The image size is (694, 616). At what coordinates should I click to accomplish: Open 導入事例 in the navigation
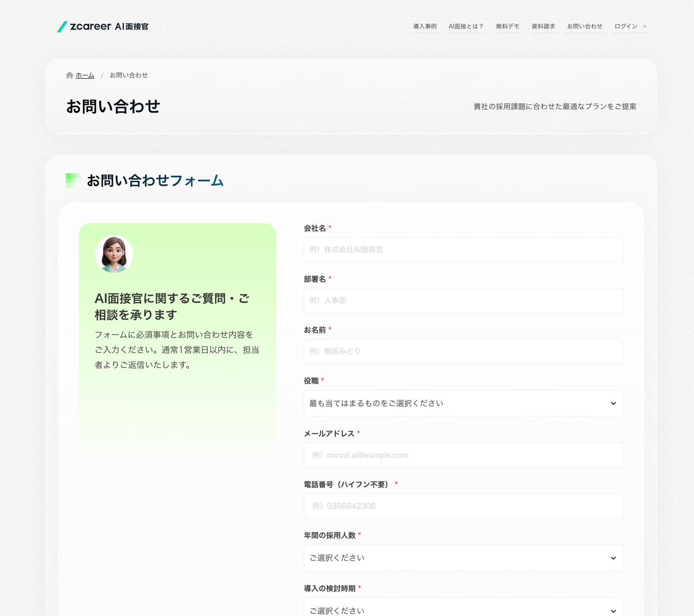coord(424,27)
